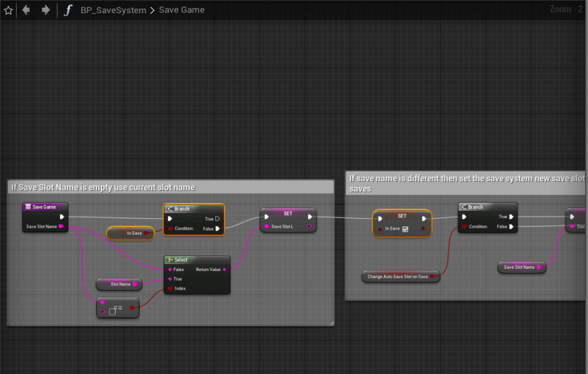Click the Index pin on Select node

170,288
